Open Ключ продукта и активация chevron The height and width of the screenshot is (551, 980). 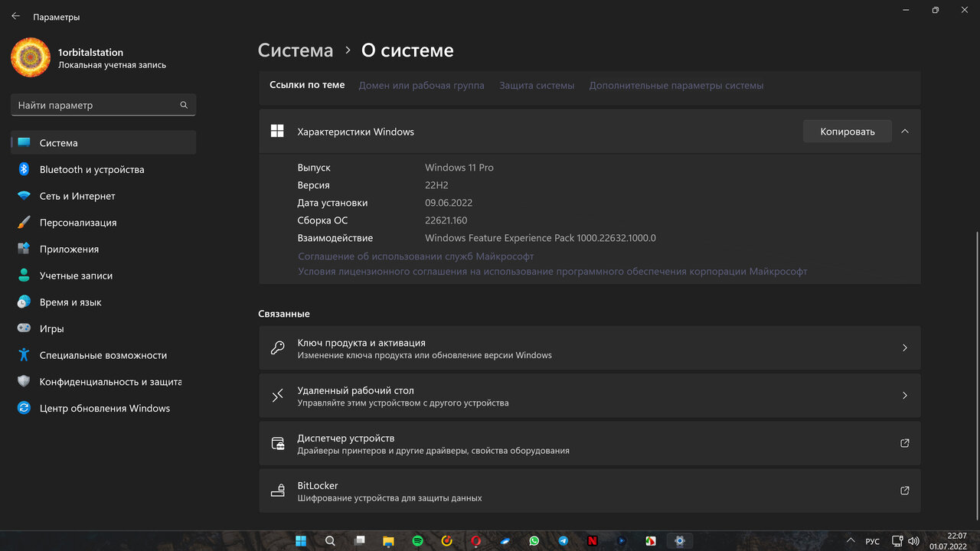tap(905, 348)
